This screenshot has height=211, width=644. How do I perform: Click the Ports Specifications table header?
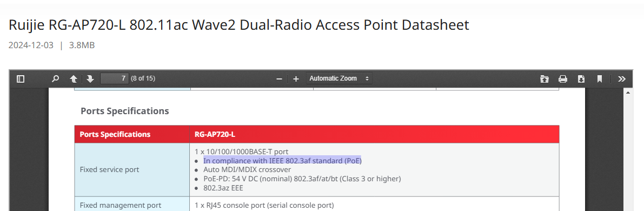point(115,135)
